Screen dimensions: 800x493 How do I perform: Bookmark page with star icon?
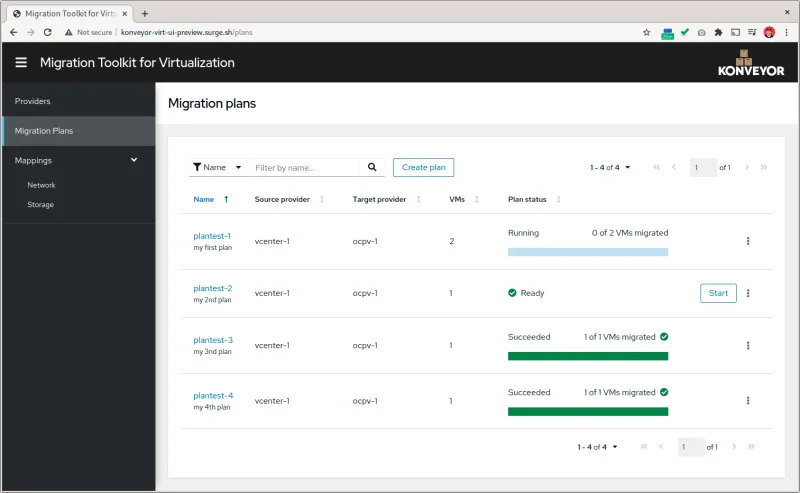646,32
